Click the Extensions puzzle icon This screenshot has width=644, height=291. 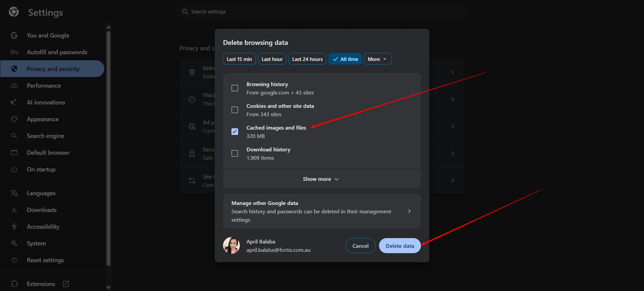click(14, 284)
